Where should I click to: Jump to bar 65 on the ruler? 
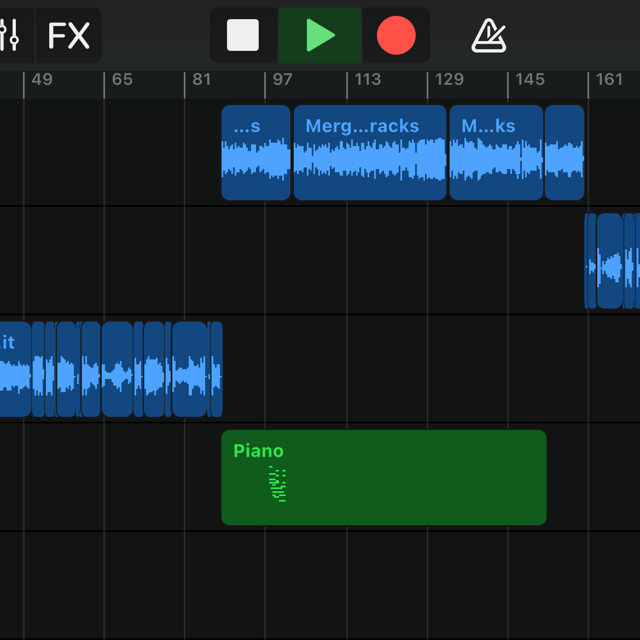click(x=122, y=80)
